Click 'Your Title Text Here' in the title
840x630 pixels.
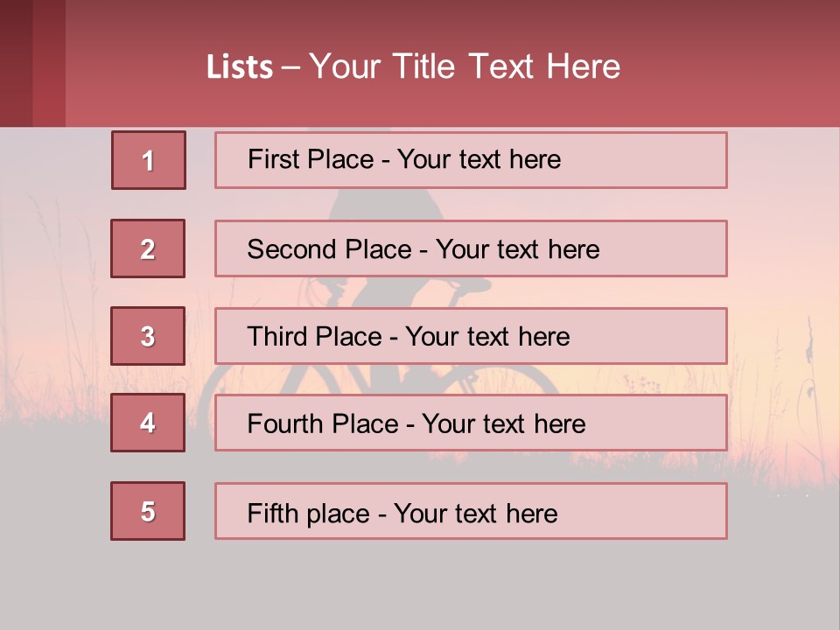(x=465, y=67)
